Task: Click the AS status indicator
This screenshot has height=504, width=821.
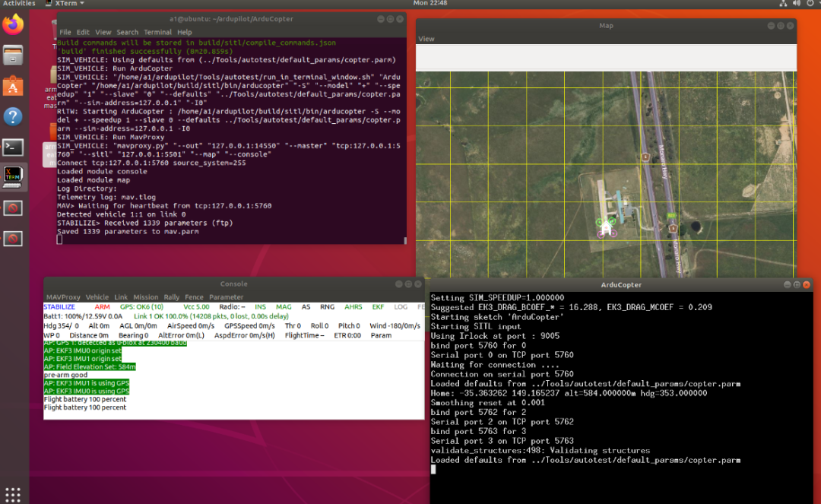Action: tap(306, 307)
